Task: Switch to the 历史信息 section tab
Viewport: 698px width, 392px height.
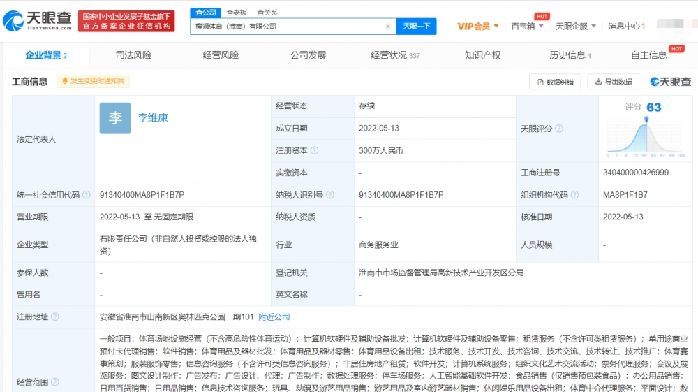Action: 570,55
